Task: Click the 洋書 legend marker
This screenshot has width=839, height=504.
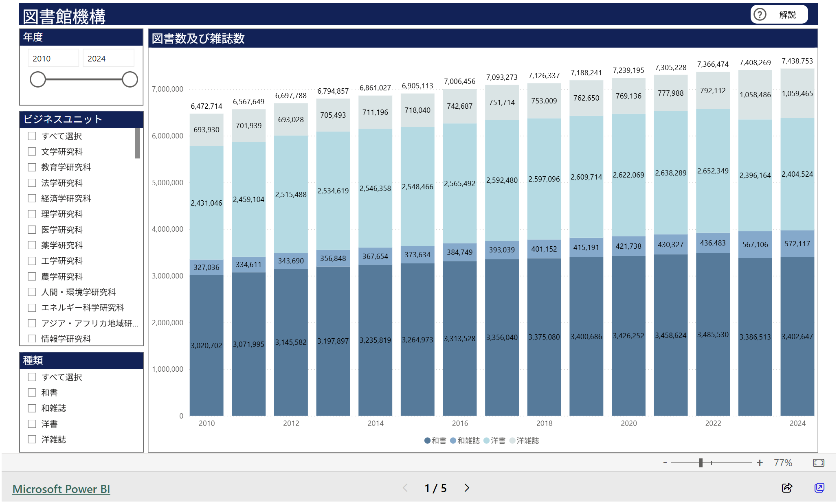Action: [x=487, y=440]
